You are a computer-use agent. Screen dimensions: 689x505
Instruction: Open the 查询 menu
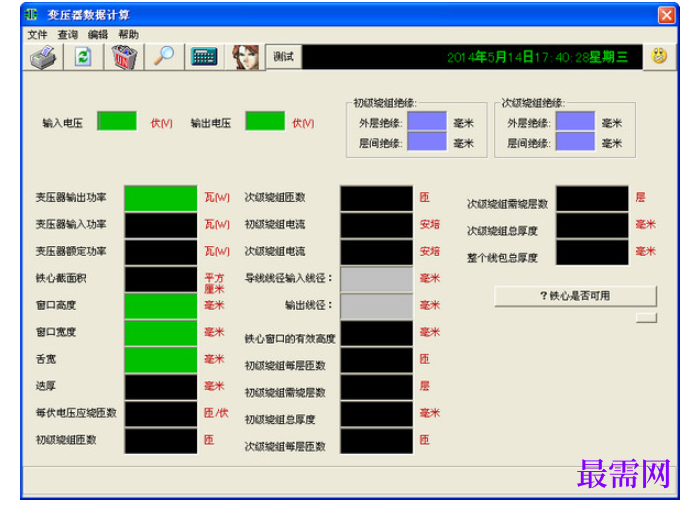click(68, 35)
